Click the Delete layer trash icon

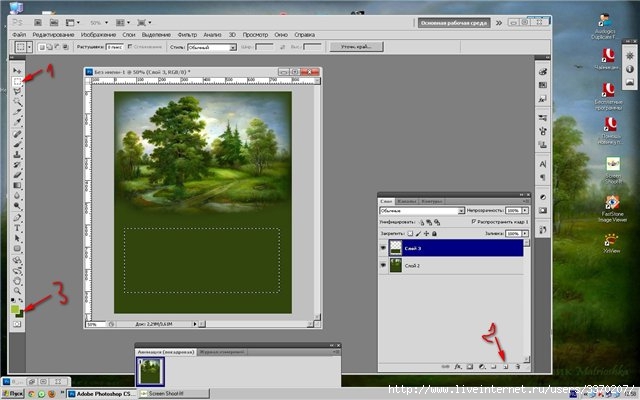pyautogui.click(x=518, y=367)
